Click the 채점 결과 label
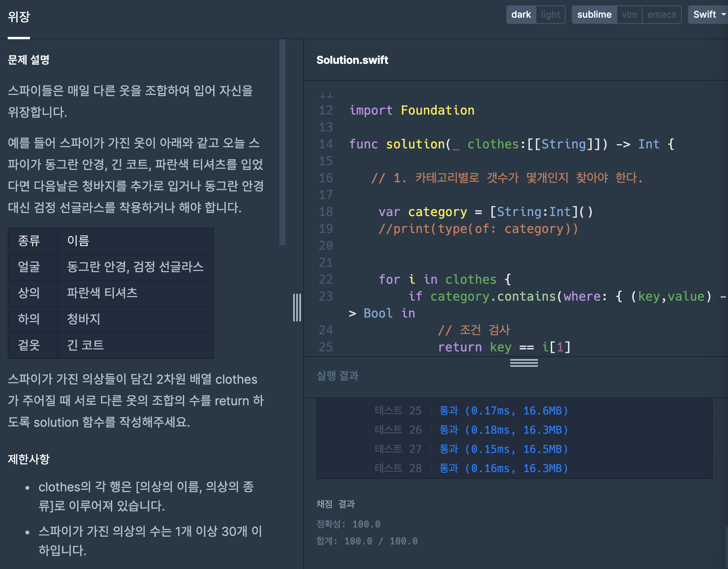This screenshot has width=728, height=569. pyautogui.click(x=336, y=504)
